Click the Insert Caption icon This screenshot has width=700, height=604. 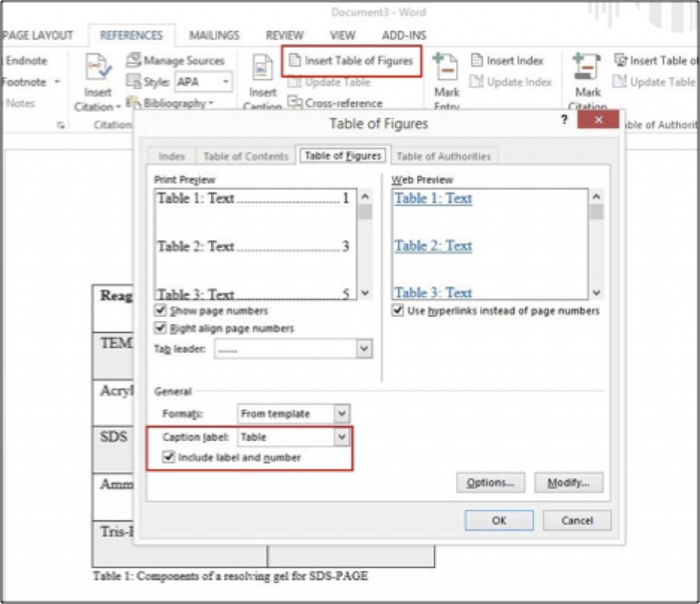262,67
